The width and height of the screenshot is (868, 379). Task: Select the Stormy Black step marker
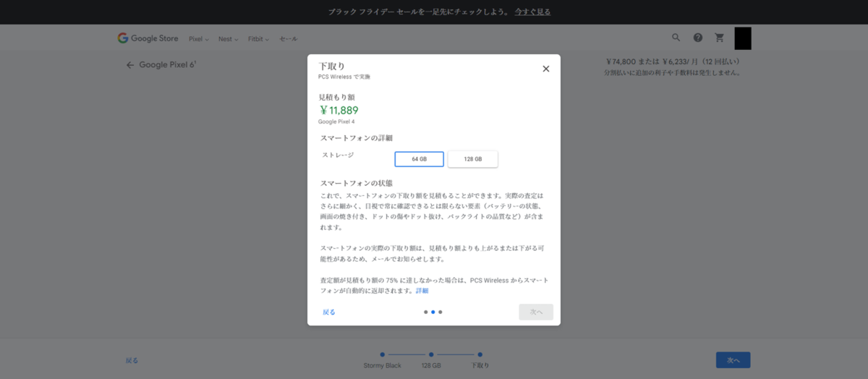(383, 354)
